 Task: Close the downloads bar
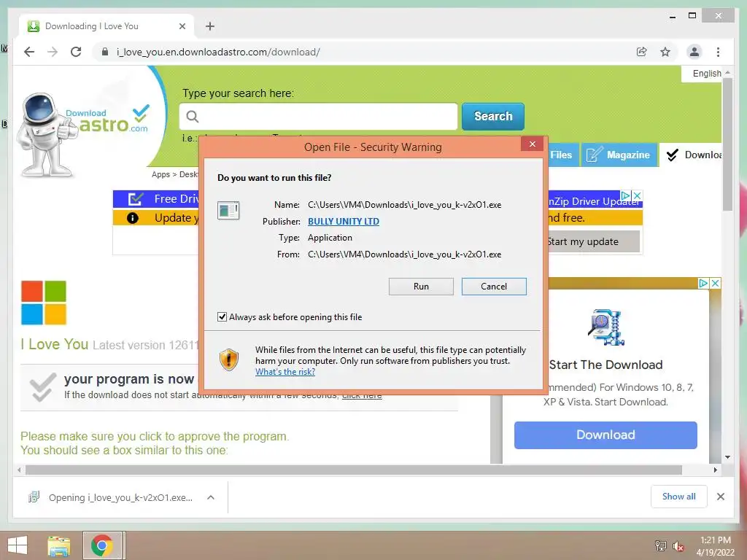coord(720,497)
